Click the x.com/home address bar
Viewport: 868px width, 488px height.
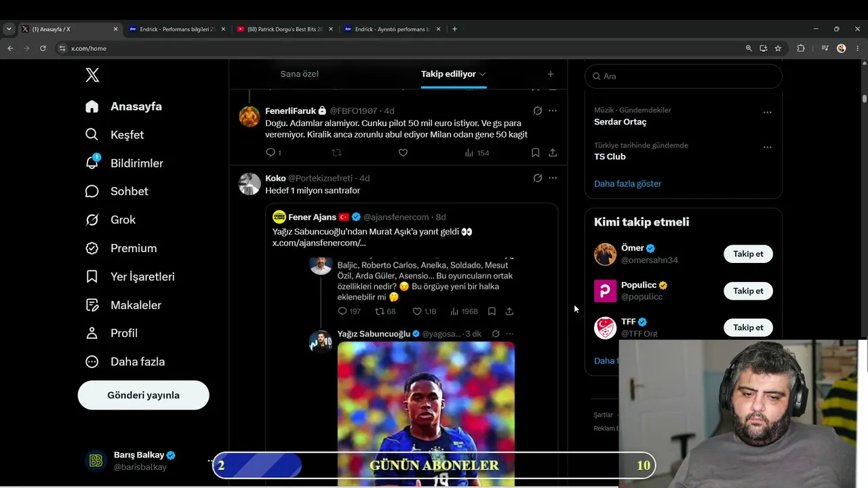coord(400,48)
